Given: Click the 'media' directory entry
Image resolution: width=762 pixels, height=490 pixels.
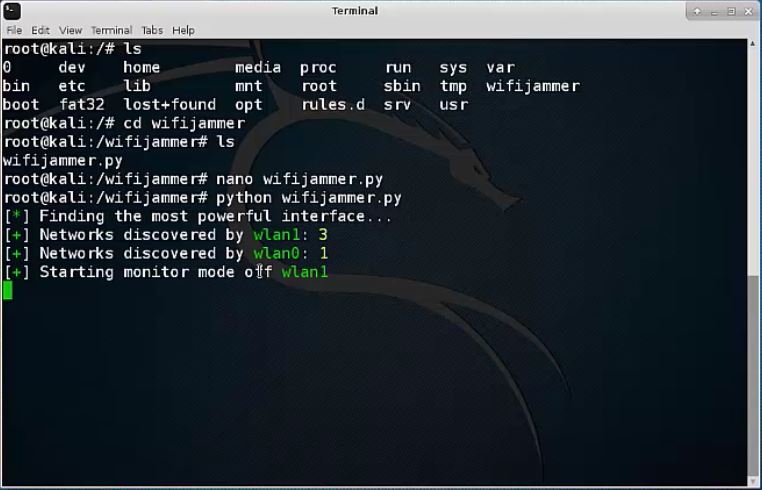Looking at the screenshot, I should pos(258,67).
